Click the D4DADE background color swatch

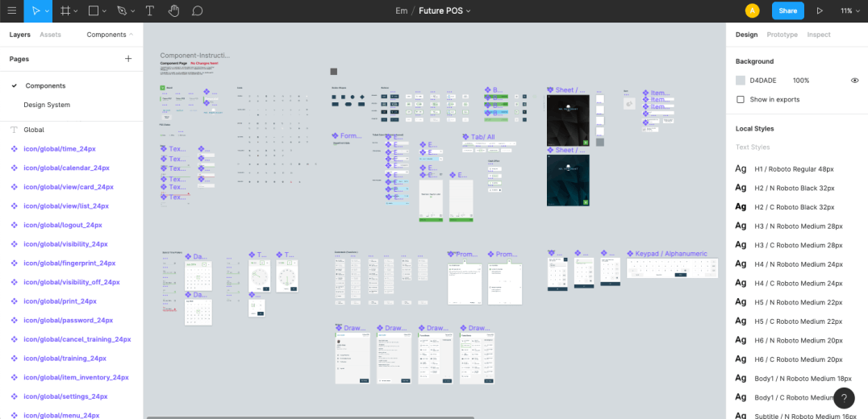tap(741, 81)
